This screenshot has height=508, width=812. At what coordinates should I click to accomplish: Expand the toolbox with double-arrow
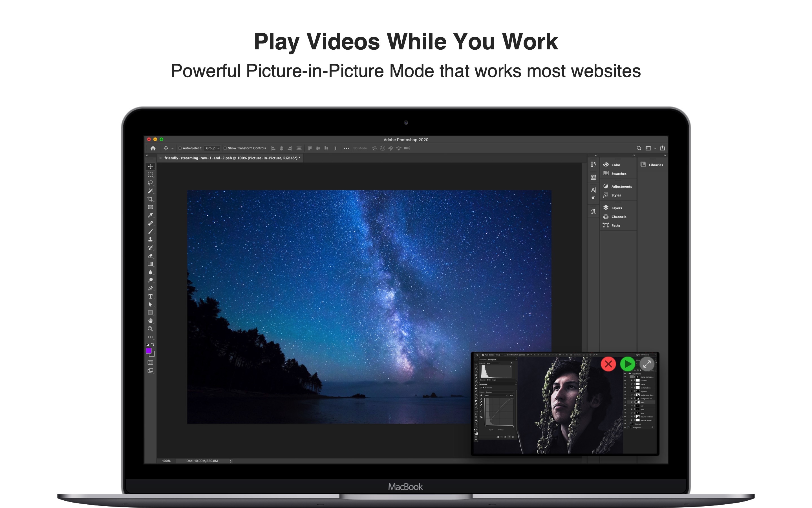pos(147,155)
